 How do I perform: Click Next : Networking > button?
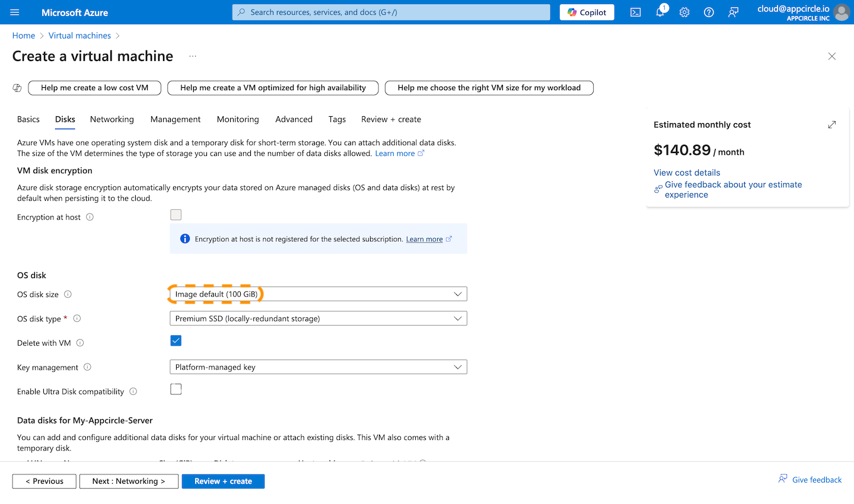tap(129, 481)
